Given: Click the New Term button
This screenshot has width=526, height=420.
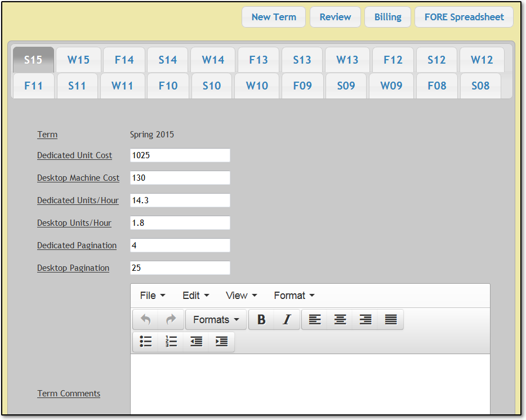Looking at the screenshot, I should point(274,17).
